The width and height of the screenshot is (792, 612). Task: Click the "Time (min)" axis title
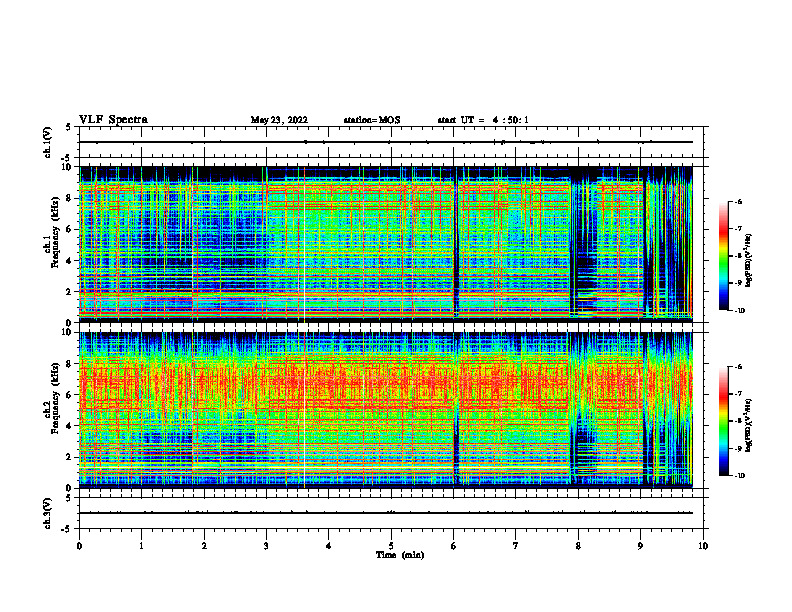point(400,555)
